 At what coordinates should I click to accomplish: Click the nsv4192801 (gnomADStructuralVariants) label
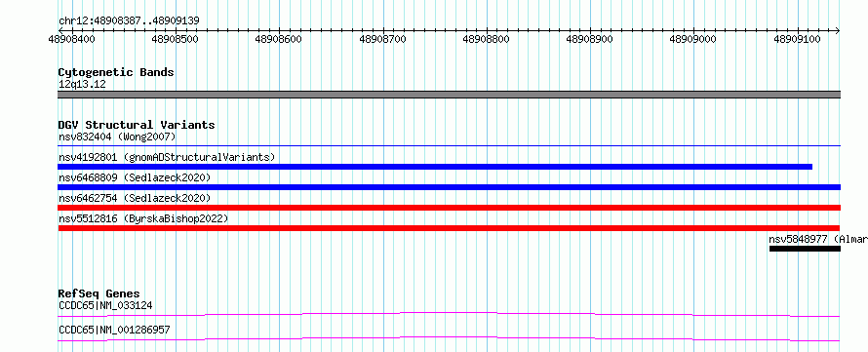point(167,157)
